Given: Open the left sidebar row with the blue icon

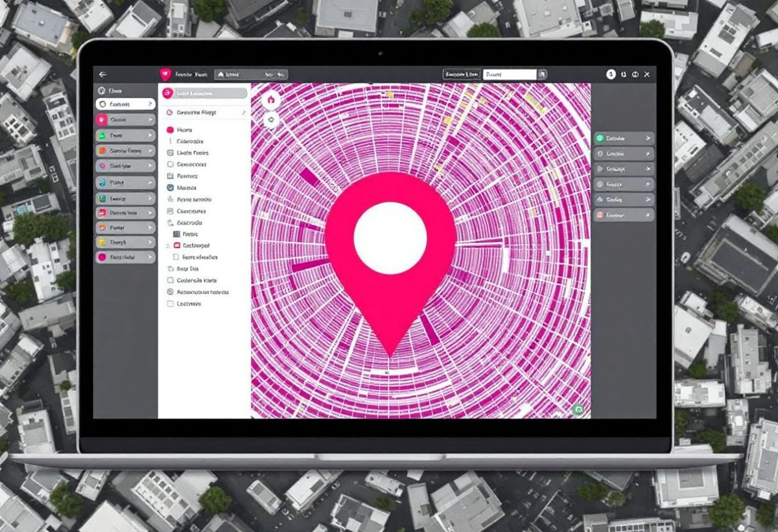Looking at the screenshot, I should (x=125, y=183).
